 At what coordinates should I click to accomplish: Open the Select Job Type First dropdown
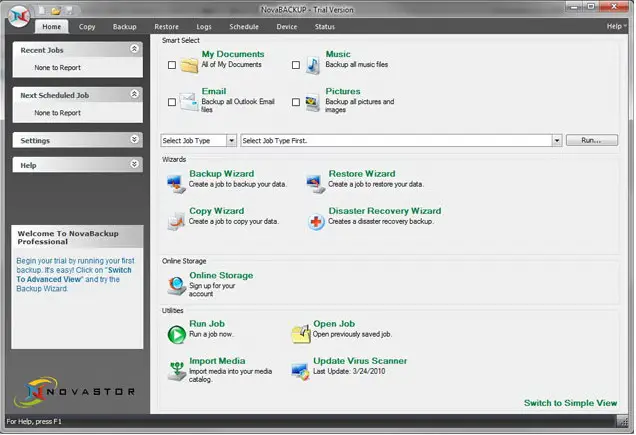pos(557,141)
